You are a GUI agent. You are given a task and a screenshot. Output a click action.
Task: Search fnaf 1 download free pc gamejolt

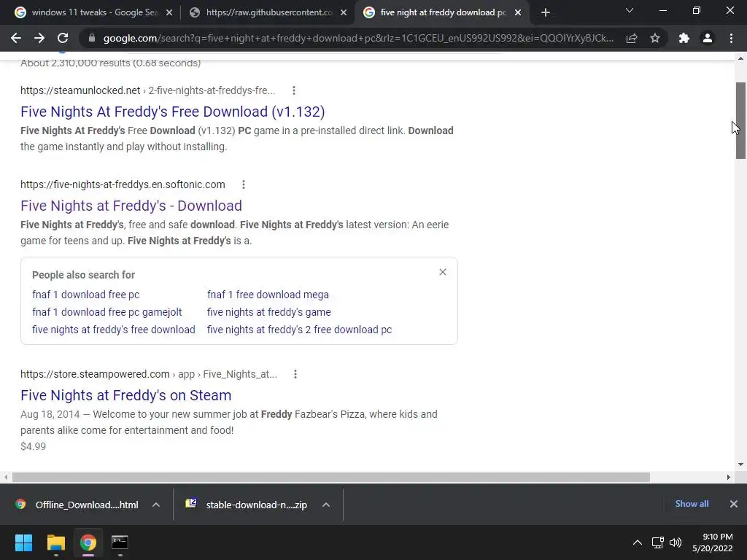click(107, 312)
